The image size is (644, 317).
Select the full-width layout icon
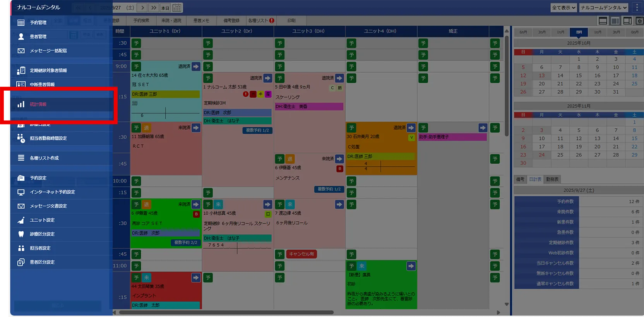[603, 21]
